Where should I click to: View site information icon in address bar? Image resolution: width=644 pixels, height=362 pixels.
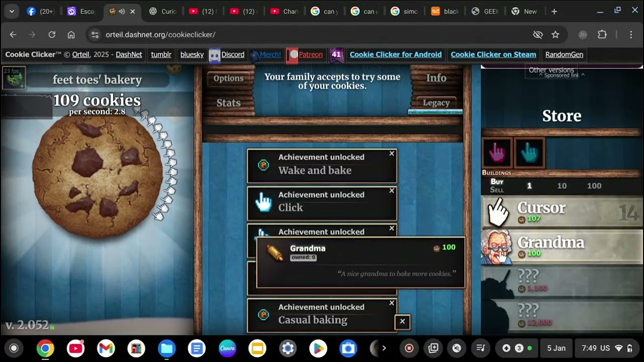click(95, 35)
